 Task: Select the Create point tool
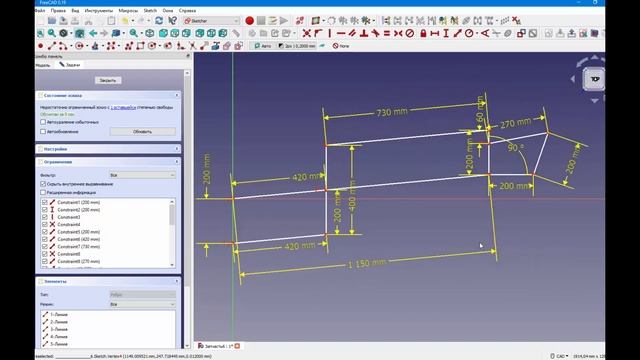tap(40, 46)
